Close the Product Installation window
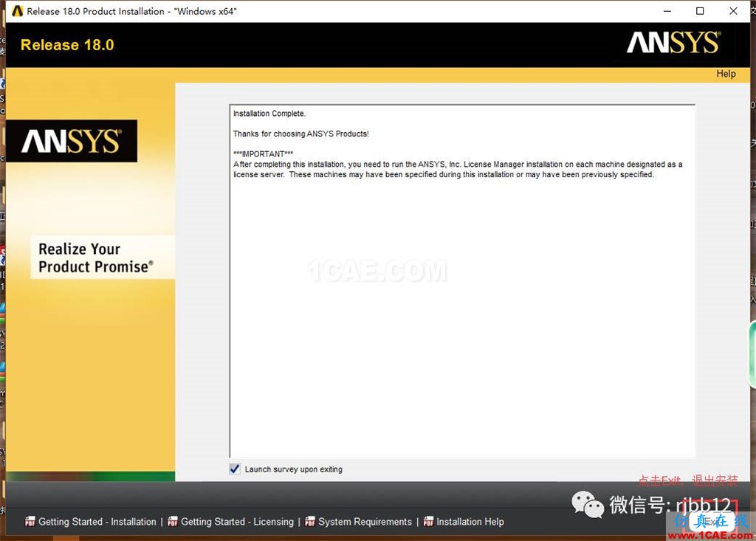The image size is (756, 541). tap(733, 11)
